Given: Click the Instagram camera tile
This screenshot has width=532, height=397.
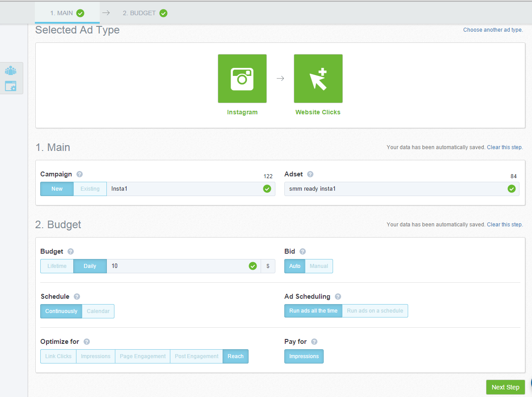Looking at the screenshot, I should (x=242, y=79).
